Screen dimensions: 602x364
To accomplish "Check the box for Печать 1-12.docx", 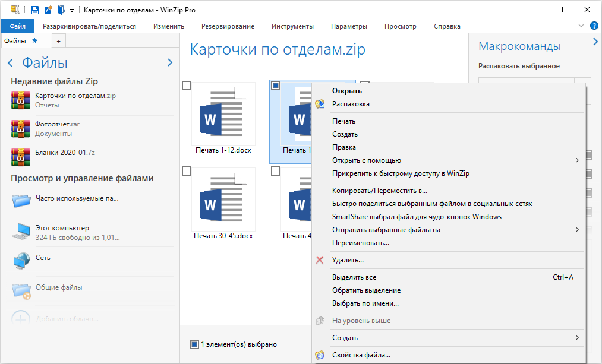I will 187,86.
